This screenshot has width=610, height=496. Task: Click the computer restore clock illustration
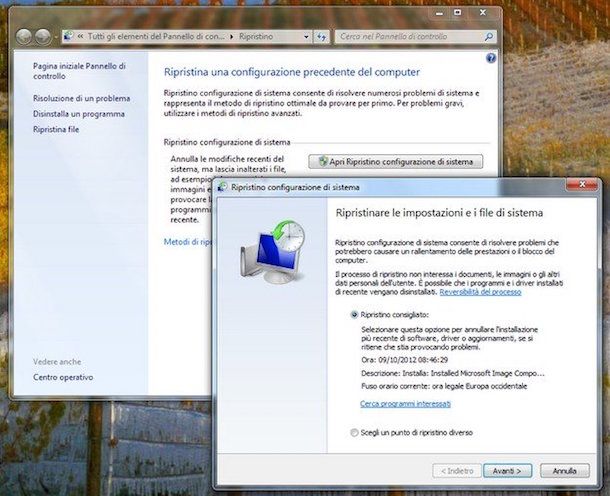[273, 251]
